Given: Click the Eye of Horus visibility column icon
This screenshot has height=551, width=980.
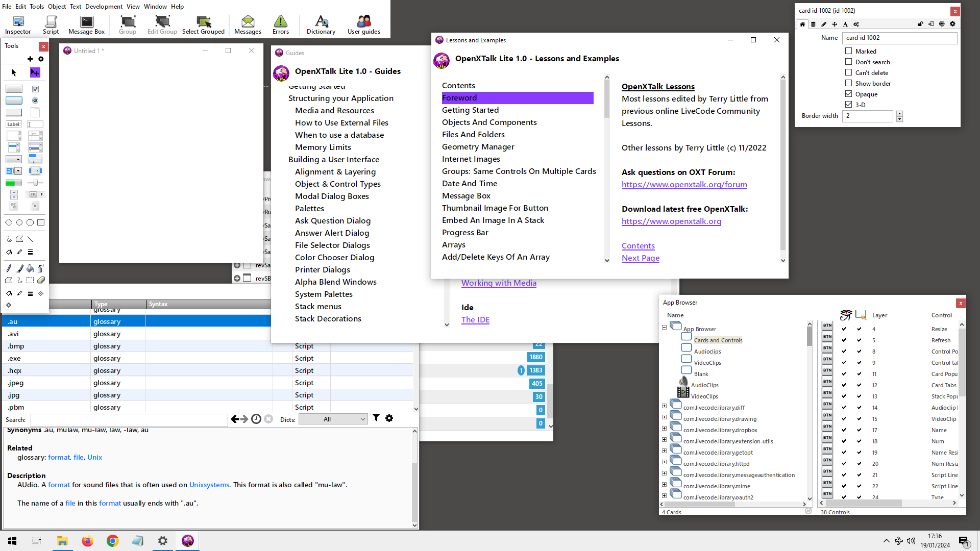Looking at the screenshot, I should pos(846,315).
